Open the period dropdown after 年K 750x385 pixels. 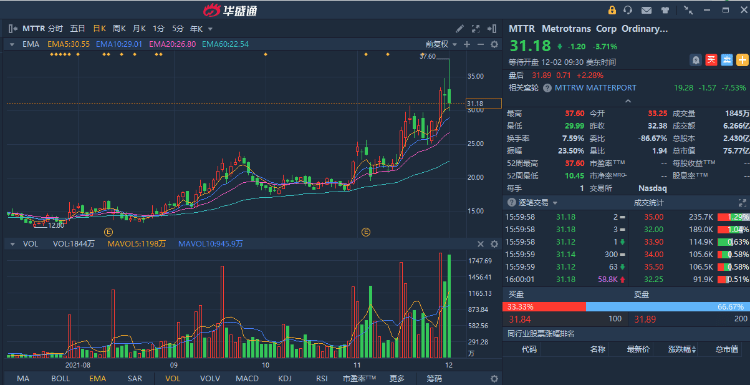210,29
